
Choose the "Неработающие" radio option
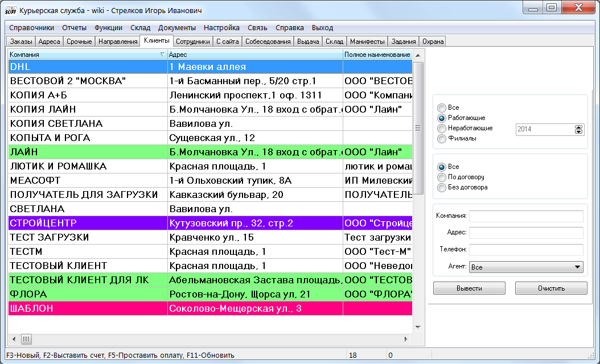tap(442, 129)
